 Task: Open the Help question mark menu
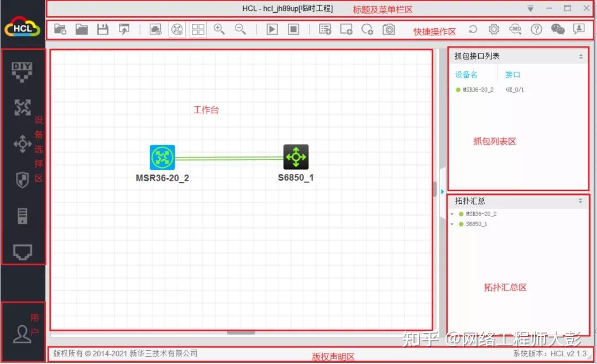536,29
